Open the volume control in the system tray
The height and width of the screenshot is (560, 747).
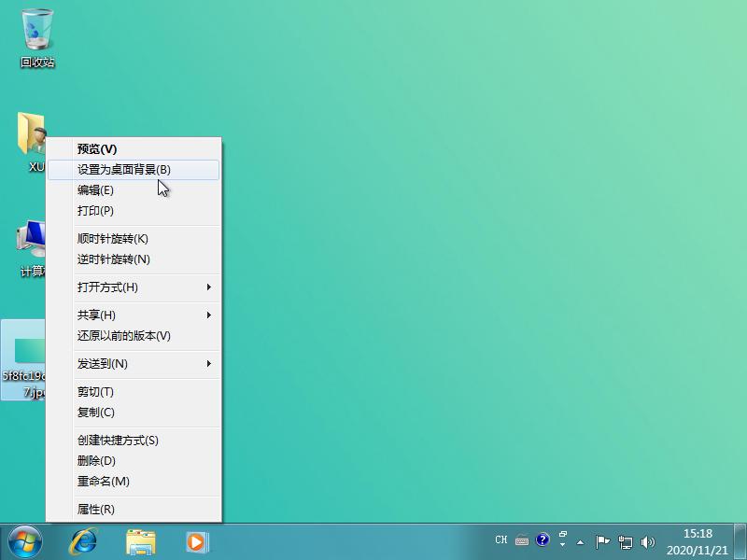tap(648, 539)
